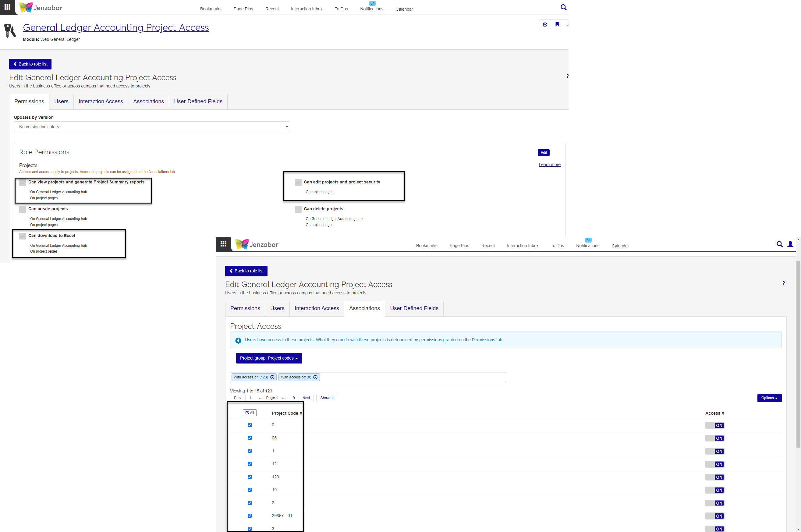This screenshot has width=801, height=532.
Task: Click the Edit button in Role Permissions
Action: point(543,153)
